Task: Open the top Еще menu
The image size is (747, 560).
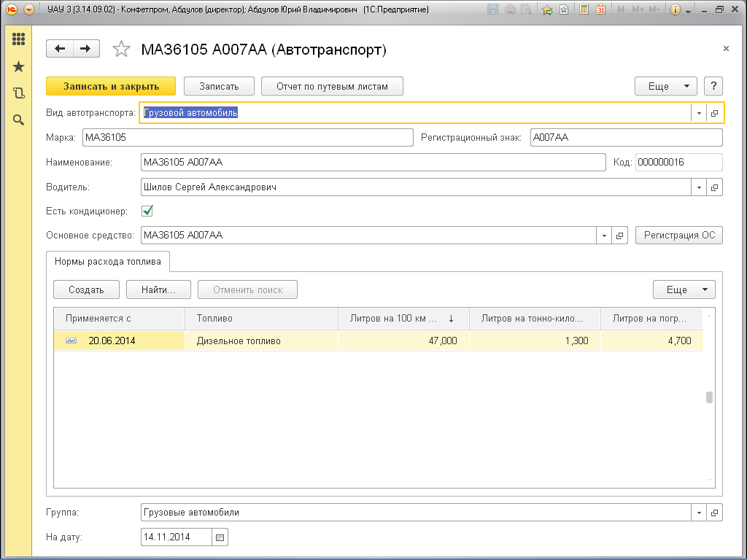Action: 665,86
